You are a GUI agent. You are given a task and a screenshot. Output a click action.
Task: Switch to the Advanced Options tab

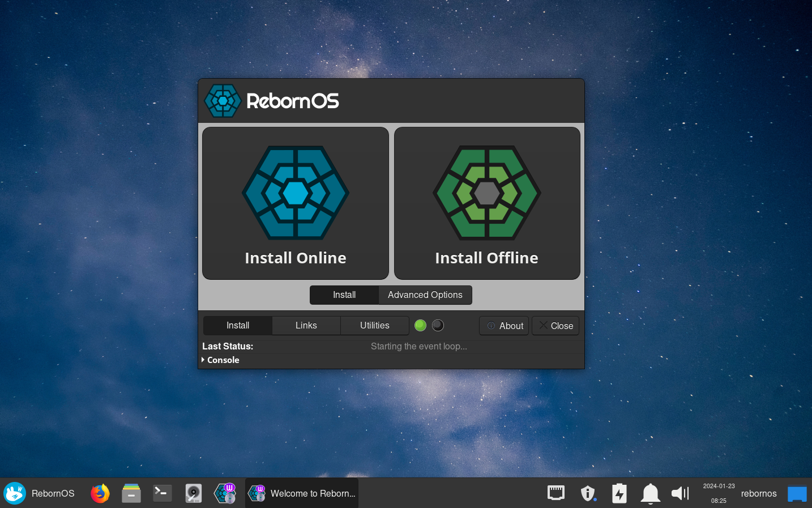point(425,295)
